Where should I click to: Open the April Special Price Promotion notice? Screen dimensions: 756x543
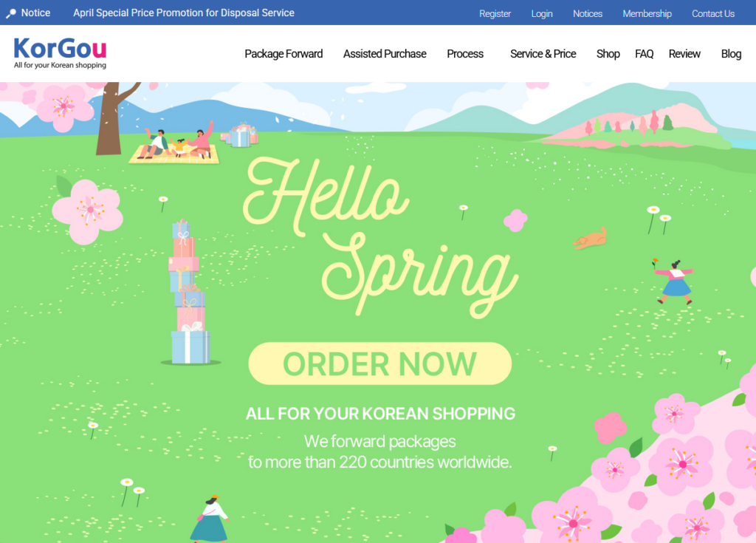184,13
